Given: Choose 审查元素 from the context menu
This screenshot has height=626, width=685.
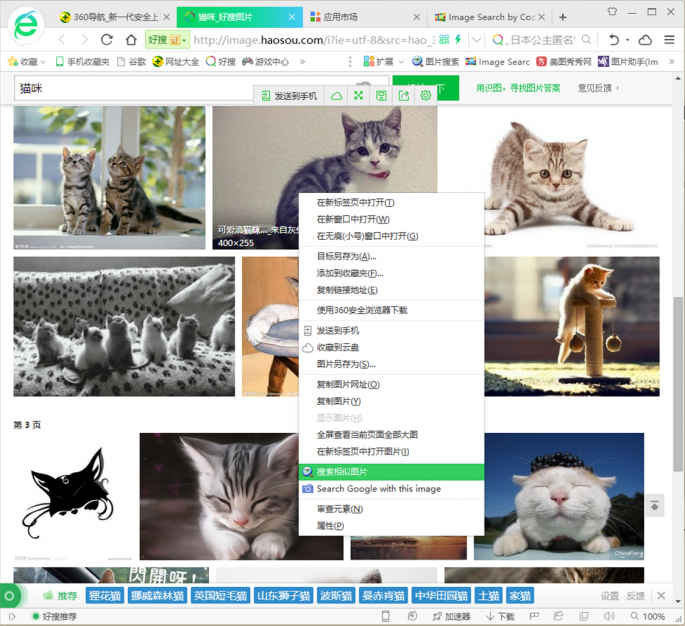Looking at the screenshot, I should coord(339,509).
